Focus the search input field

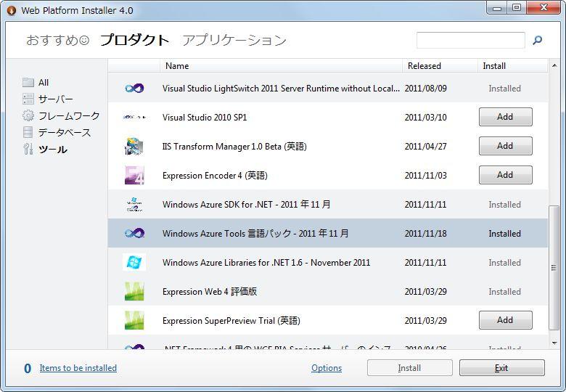[470, 41]
